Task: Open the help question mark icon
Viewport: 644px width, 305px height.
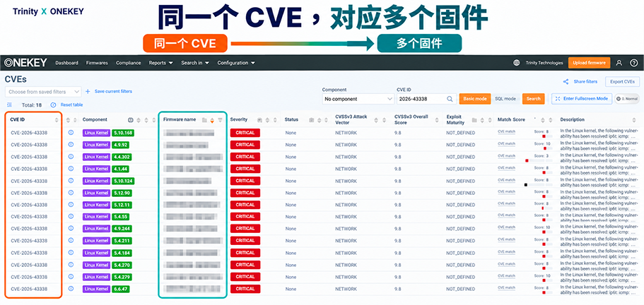Action: click(x=633, y=63)
